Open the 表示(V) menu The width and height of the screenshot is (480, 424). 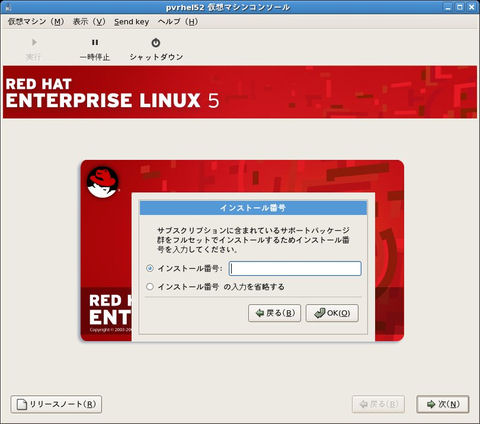click(89, 22)
